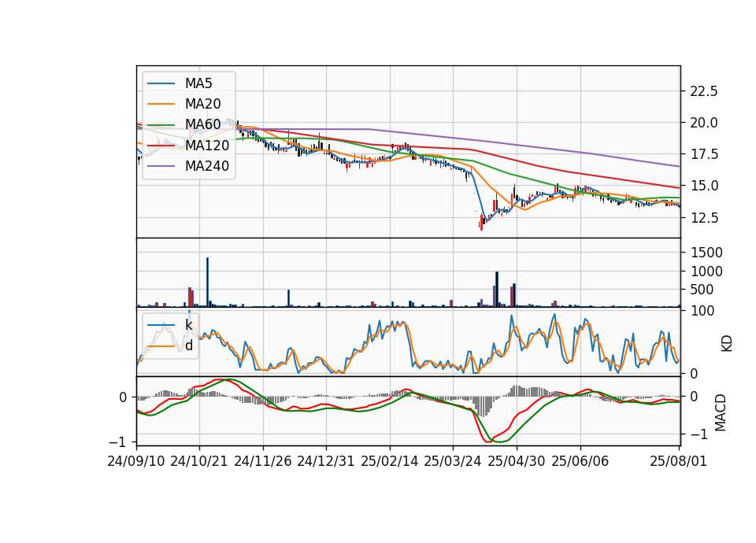The image size is (756, 543).
Task: Click the 25/04/30 date label
Action: pyautogui.click(x=517, y=461)
